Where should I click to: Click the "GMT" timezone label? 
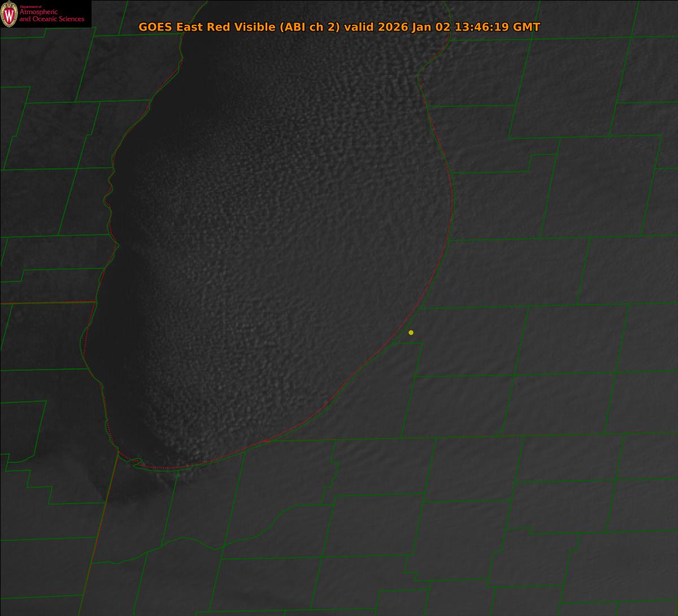[x=526, y=27]
